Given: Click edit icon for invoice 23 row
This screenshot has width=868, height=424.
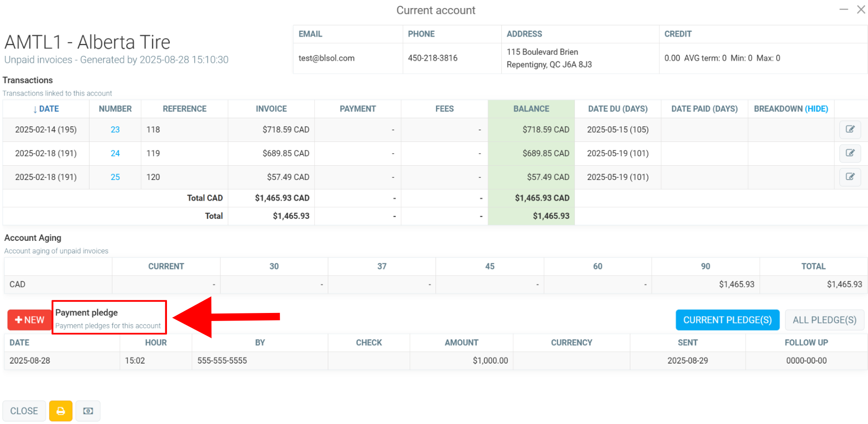Looking at the screenshot, I should [x=850, y=129].
